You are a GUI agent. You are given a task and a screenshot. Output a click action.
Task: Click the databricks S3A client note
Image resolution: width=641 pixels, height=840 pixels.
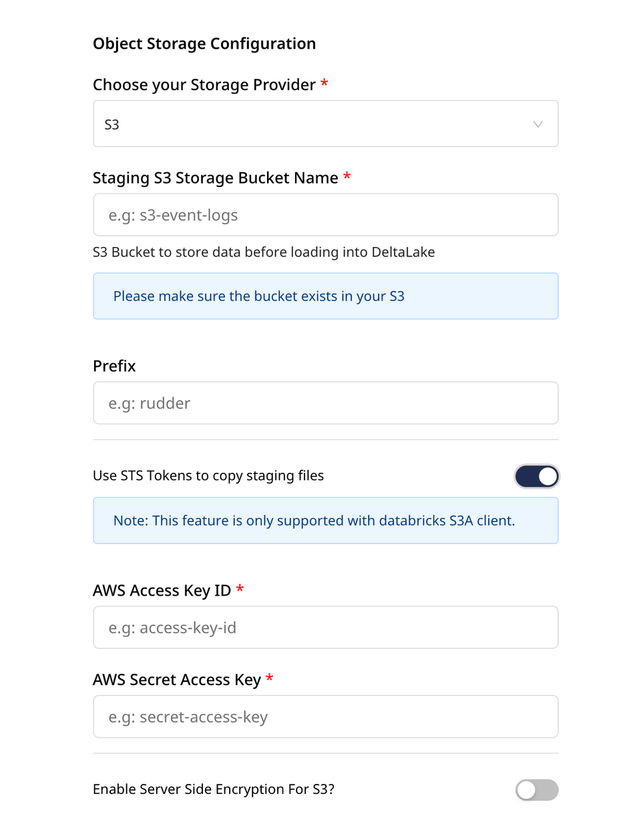pos(325,520)
